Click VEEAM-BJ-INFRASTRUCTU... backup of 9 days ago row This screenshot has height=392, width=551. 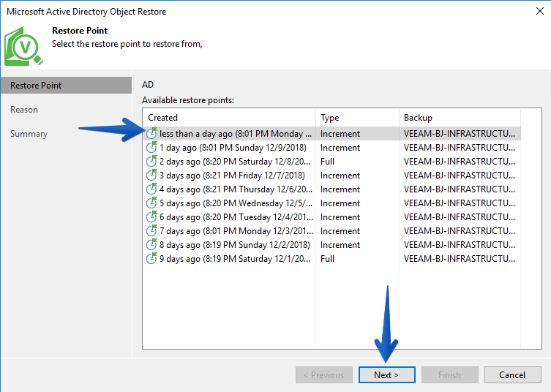pyautogui.click(x=460, y=258)
